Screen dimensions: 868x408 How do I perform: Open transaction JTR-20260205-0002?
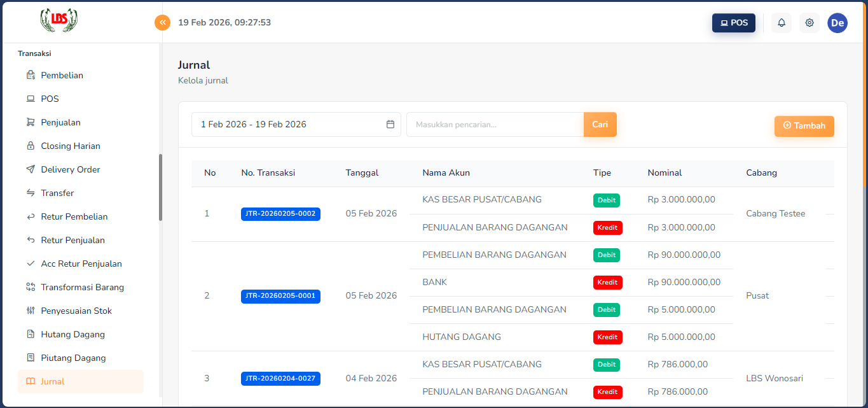coord(280,214)
